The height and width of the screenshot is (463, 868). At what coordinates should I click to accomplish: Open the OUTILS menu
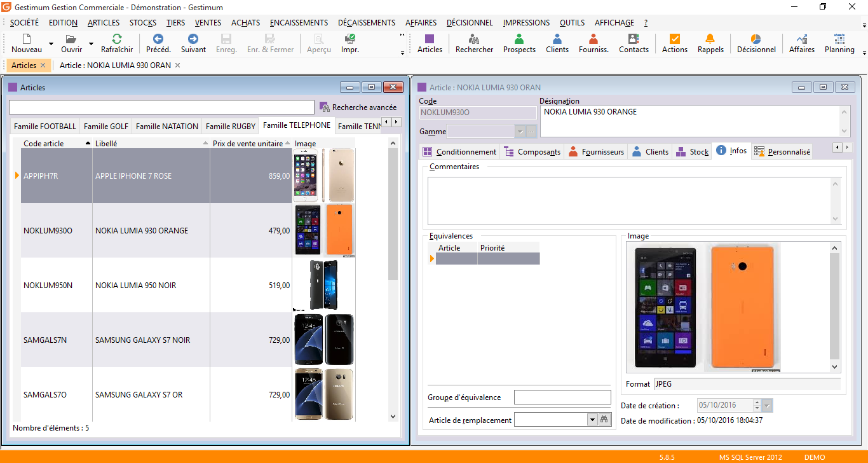572,22
